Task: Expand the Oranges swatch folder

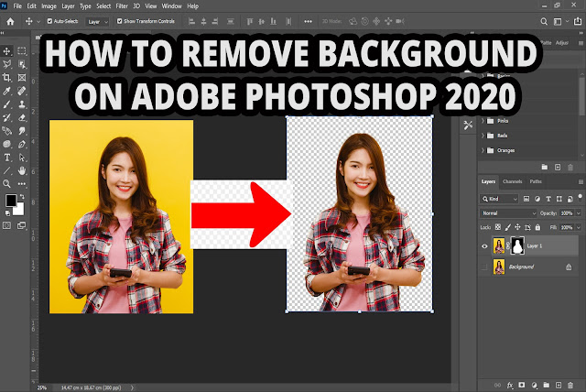Action: [x=483, y=150]
